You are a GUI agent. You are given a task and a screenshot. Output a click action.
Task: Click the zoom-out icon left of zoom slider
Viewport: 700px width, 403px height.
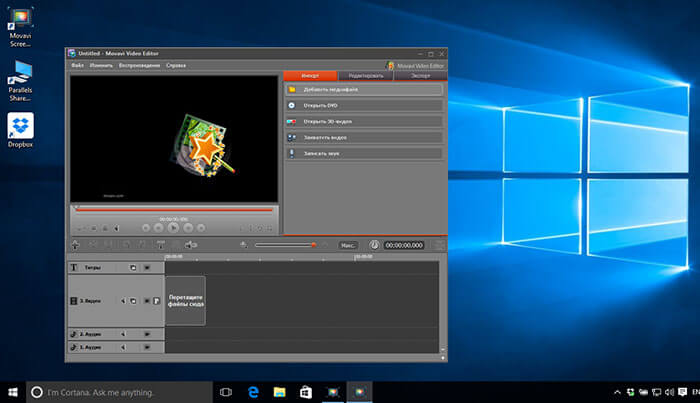pyautogui.click(x=244, y=245)
